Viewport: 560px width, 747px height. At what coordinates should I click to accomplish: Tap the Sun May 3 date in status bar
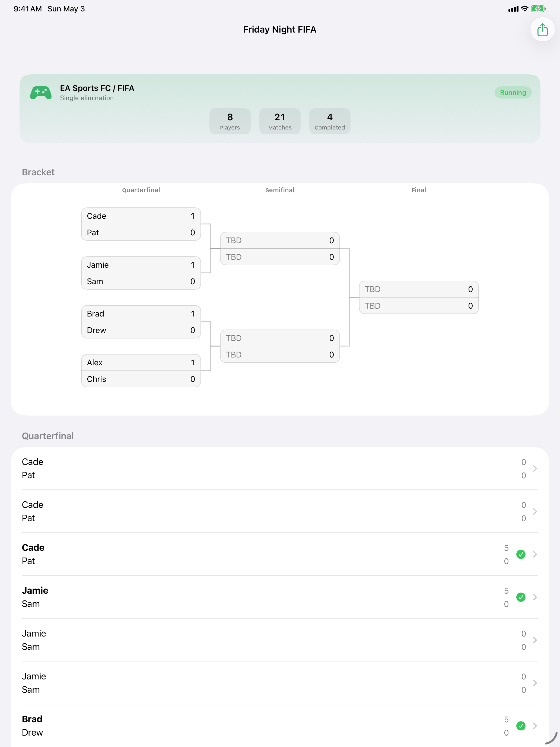[66, 9]
